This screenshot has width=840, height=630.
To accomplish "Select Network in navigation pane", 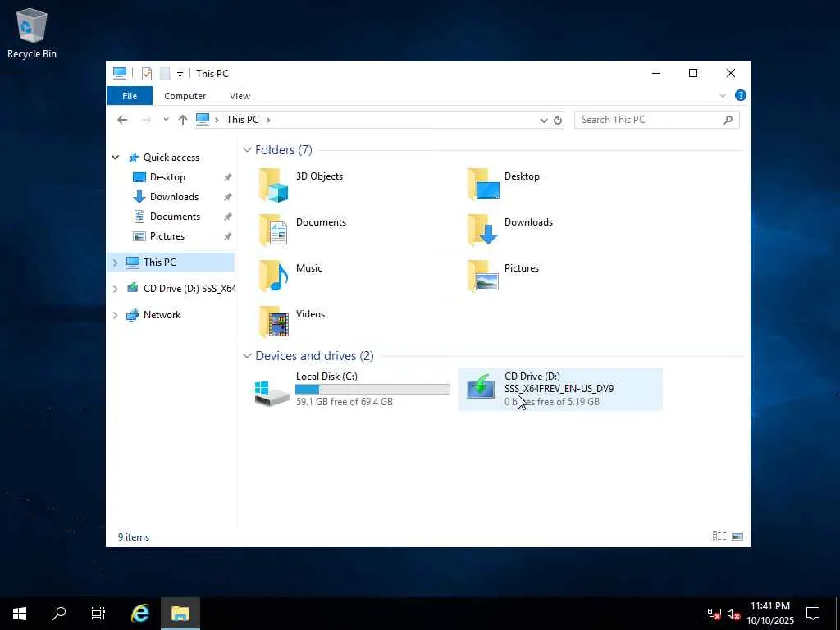I will pos(162,315).
